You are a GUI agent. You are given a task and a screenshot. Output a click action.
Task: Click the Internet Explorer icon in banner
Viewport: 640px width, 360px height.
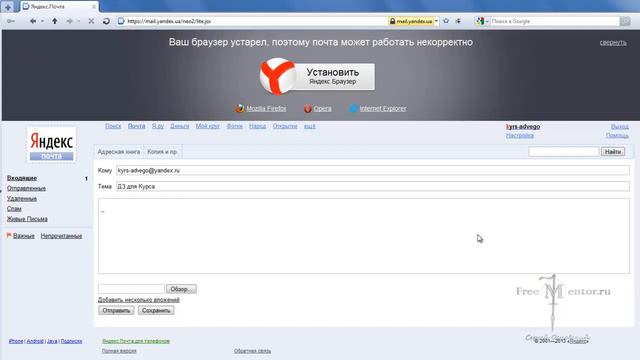click(x=353, y=109)
